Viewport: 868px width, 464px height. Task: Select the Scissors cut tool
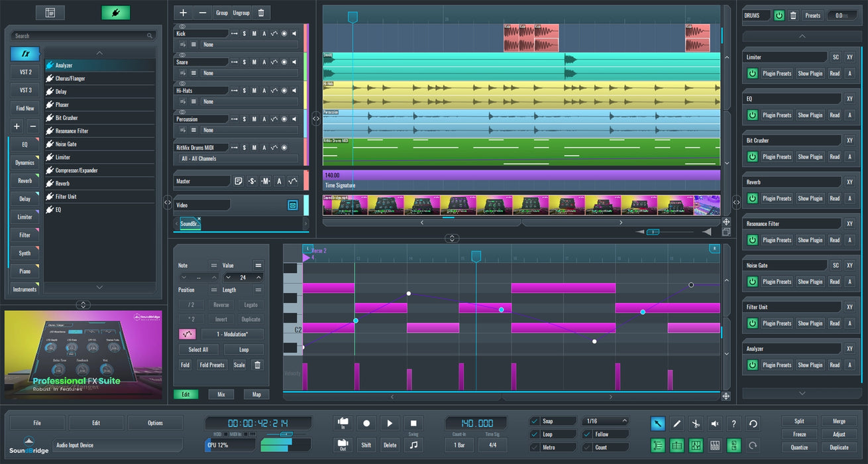click(x=696, y=424)
